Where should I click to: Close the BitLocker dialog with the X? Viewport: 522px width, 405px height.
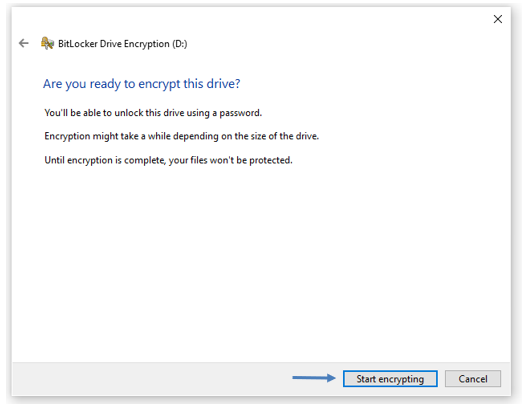497,19
